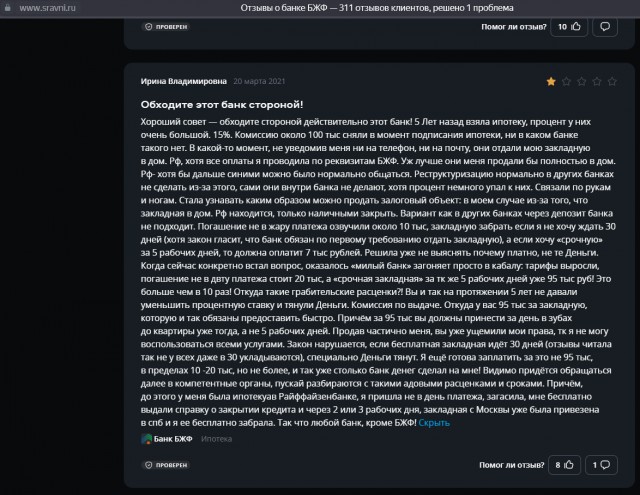Like the top review with 10 thumbs-up

tap(569, 27)
